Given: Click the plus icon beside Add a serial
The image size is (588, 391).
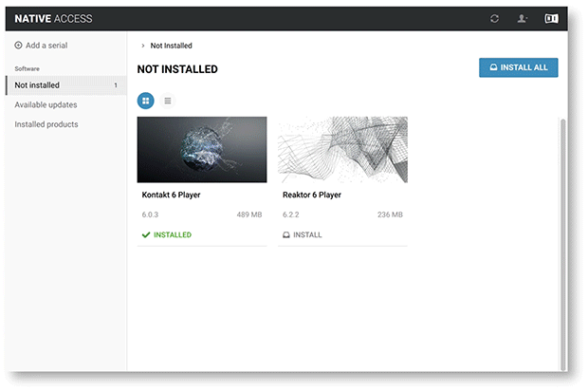Looking at the screenshot, I should (19, 46).
